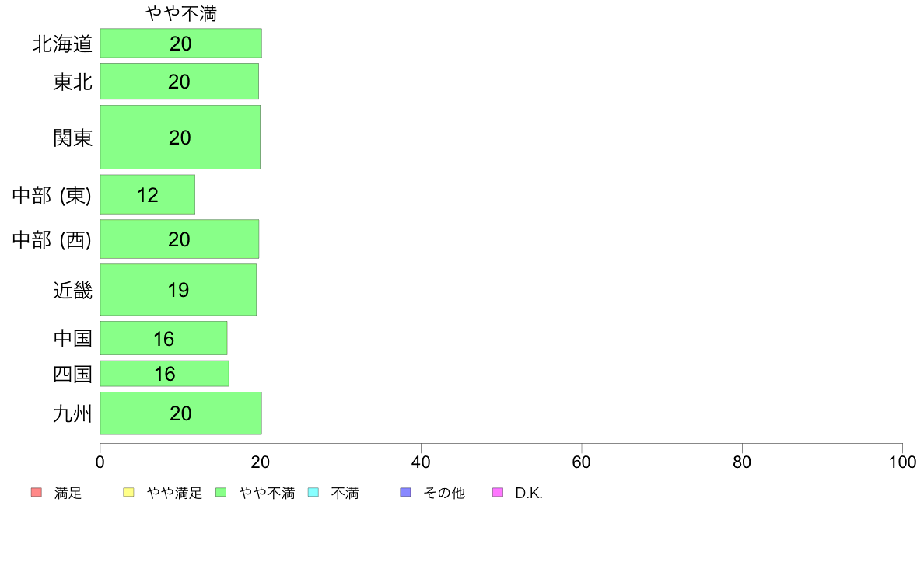The image size is (924, 572).
Task: Click the yellow やや満足 legend swatch
Action: pos(128,492)
